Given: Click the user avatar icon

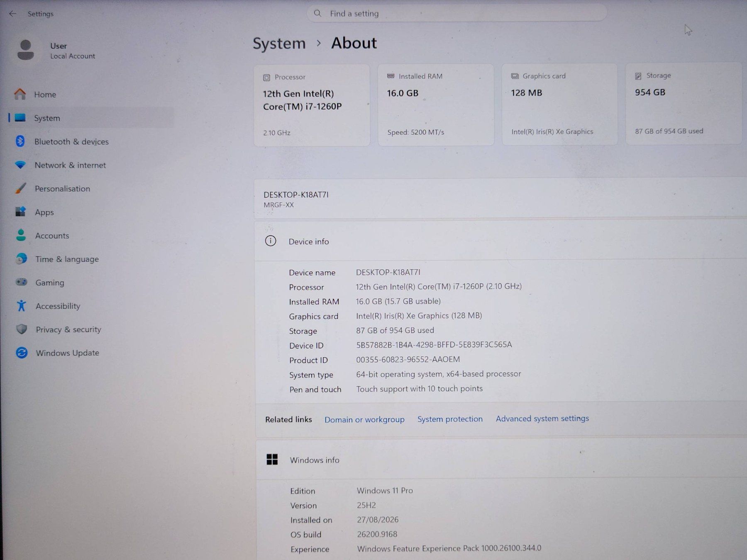Looking at the screenshot, I should tap(26, 50).
